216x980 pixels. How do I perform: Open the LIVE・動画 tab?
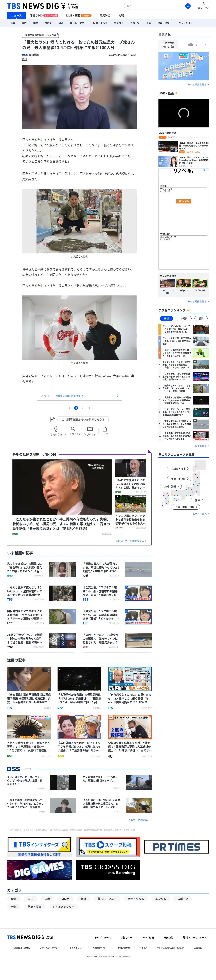pos(78,16)
